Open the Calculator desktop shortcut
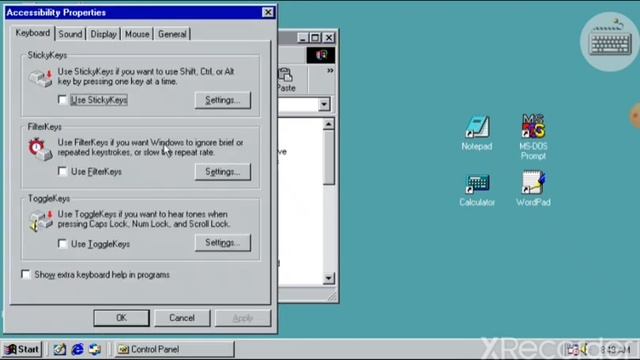640x360 pixels. point(477,190)
